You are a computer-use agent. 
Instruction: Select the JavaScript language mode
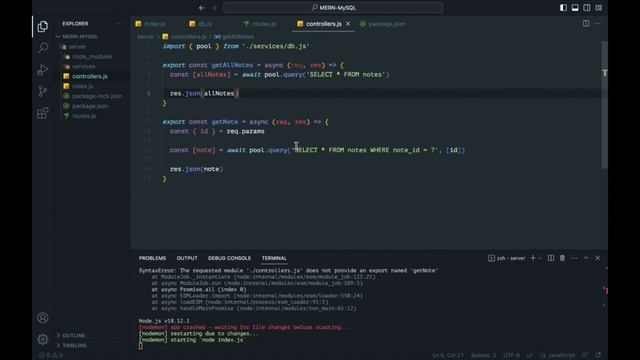[558, 356]
